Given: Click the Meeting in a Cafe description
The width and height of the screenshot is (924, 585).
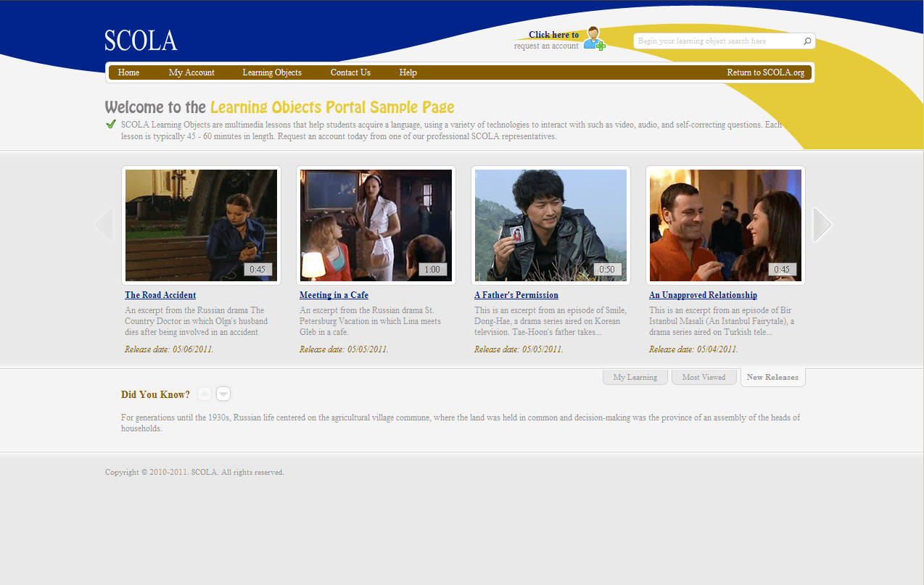Looking at the screenshot, I should coord(370,321).
